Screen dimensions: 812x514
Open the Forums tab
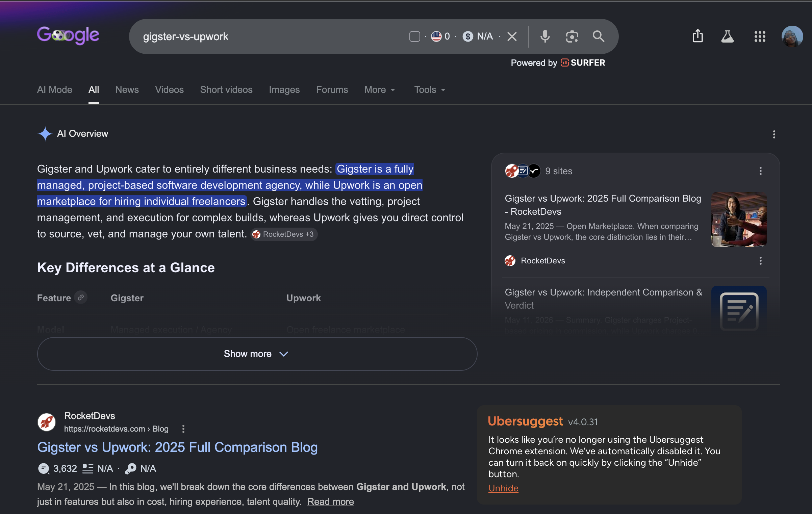click(332, 90)
